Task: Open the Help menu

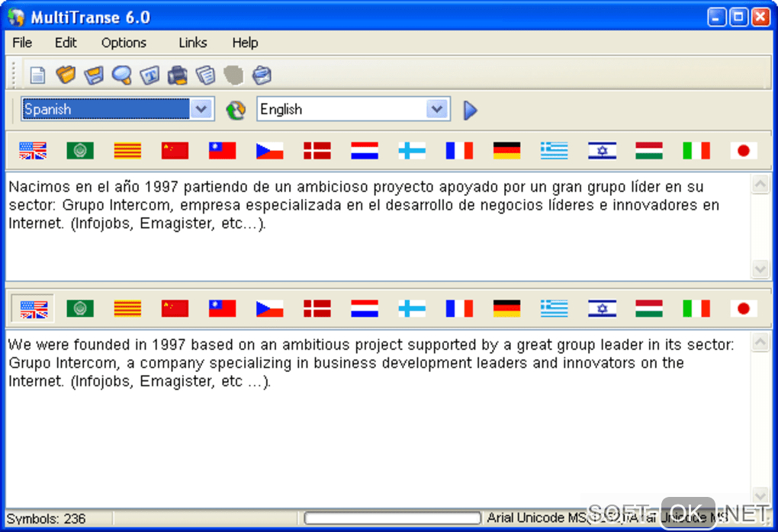Action: coord(245,43)
